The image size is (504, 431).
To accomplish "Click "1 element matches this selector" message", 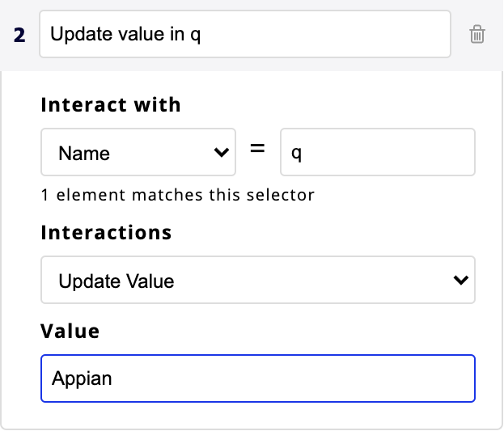I will coord(177,195).
